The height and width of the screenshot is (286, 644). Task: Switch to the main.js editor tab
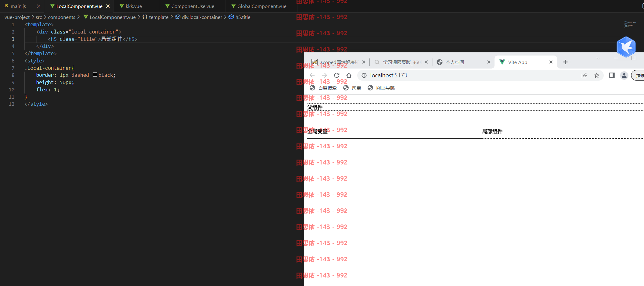pos(18,6)
